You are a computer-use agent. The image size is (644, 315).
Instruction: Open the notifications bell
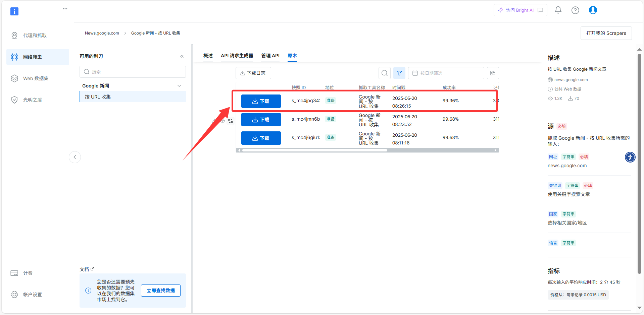558,10
